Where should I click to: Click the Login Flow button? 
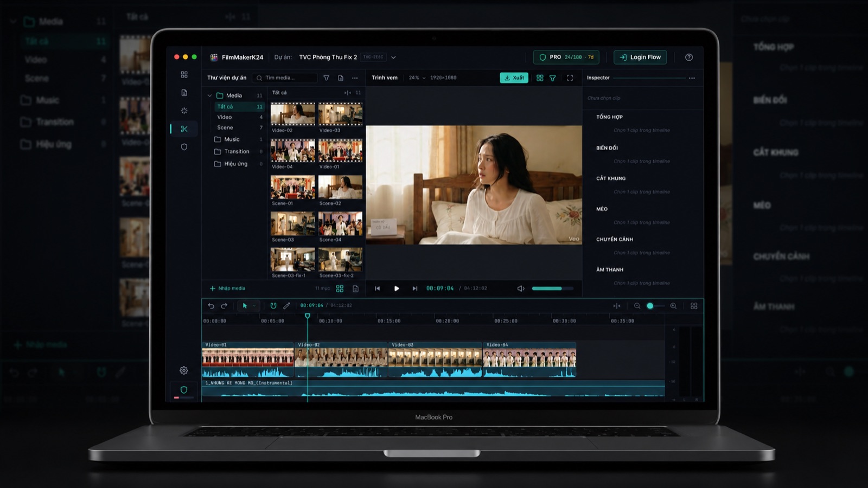[x=640, y=57]
